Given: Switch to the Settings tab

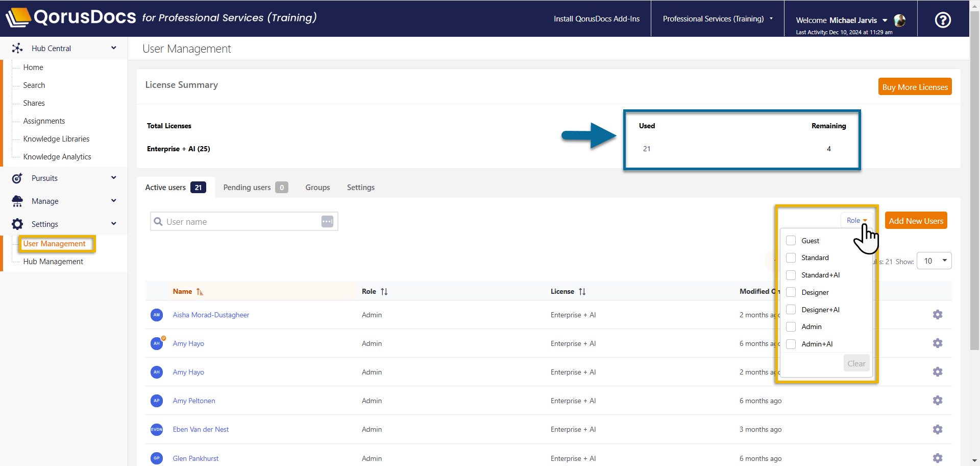Looking at the screenshot, I should tap(361, 188).
